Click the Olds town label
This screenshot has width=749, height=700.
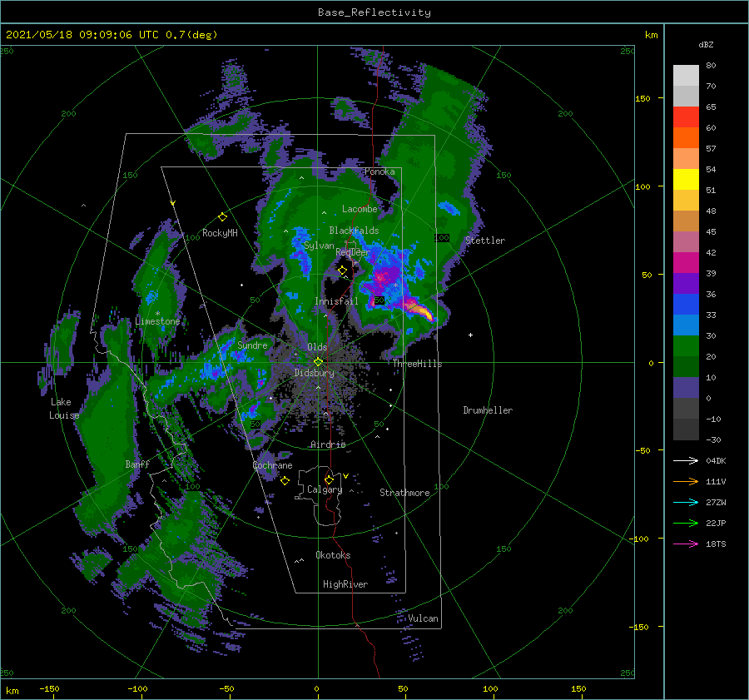tap(317, 347)
